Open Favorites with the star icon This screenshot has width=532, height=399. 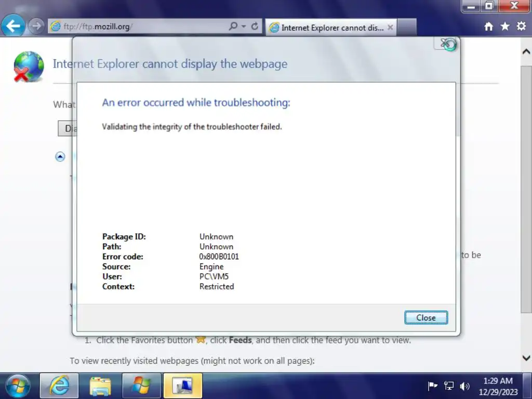click(x=505, y=26)
